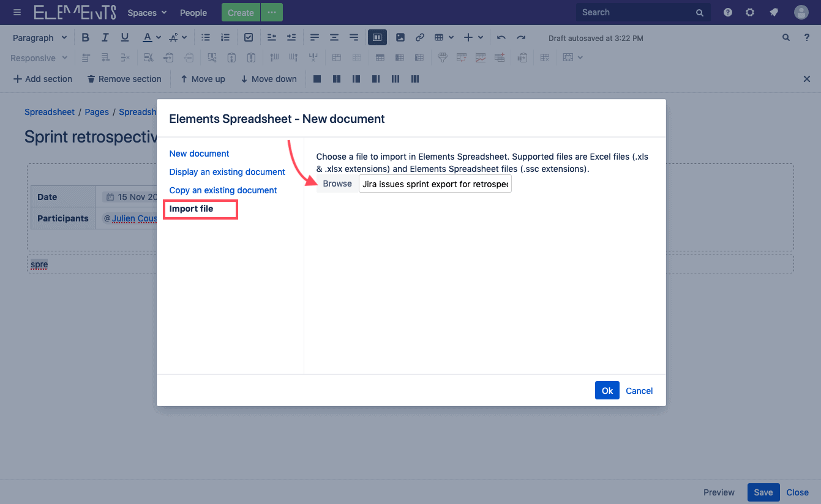Open the text color dropdown arrow
Viewport: 821px width, 504px height.
click(x=159, y=37)
